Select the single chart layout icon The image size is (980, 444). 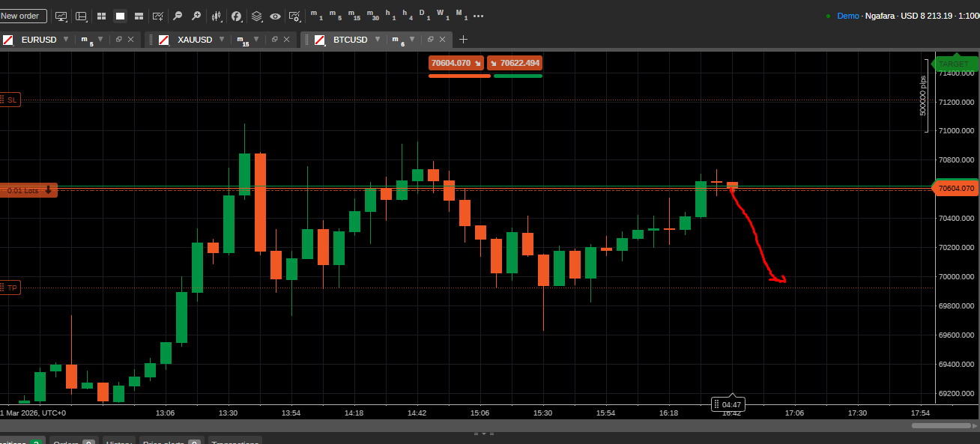pos(120,16)
